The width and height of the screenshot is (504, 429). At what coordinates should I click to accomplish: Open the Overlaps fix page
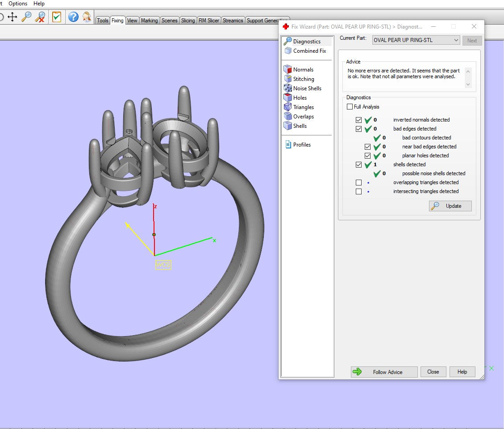pos(287,116)
